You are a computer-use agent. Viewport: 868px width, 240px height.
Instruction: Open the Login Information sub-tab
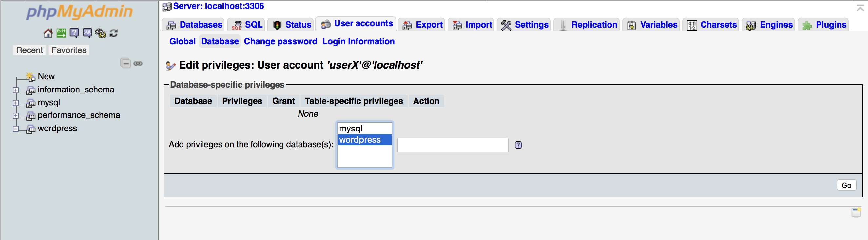pos(358,41)
